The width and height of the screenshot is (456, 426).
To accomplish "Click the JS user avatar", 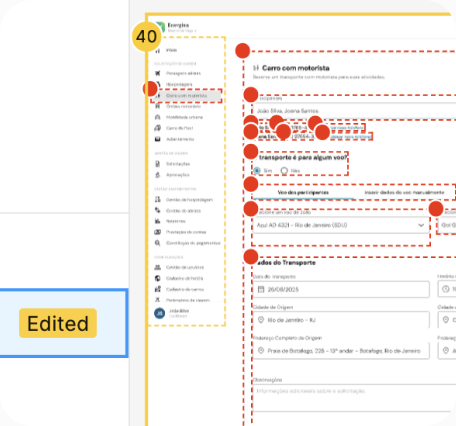I will point(160,313).
